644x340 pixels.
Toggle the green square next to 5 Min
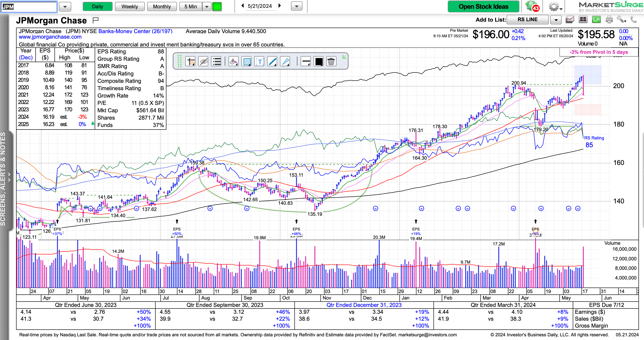(217, 6)
